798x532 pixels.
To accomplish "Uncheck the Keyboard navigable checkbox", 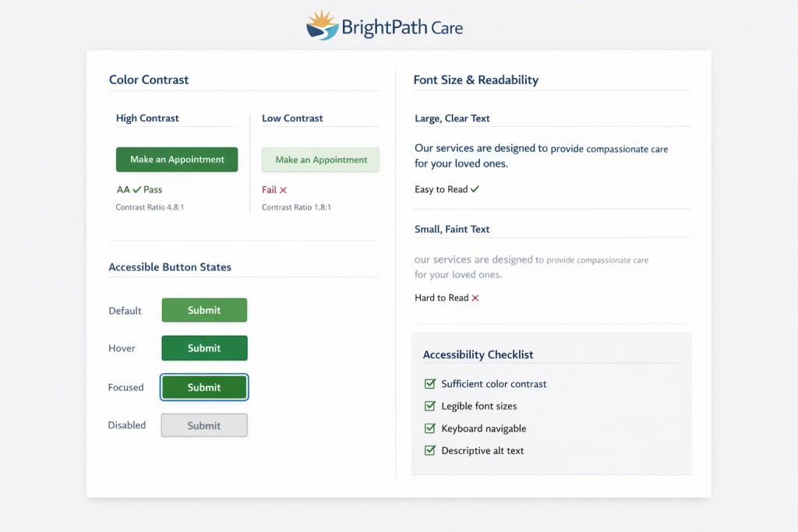I will click(429, 428).
